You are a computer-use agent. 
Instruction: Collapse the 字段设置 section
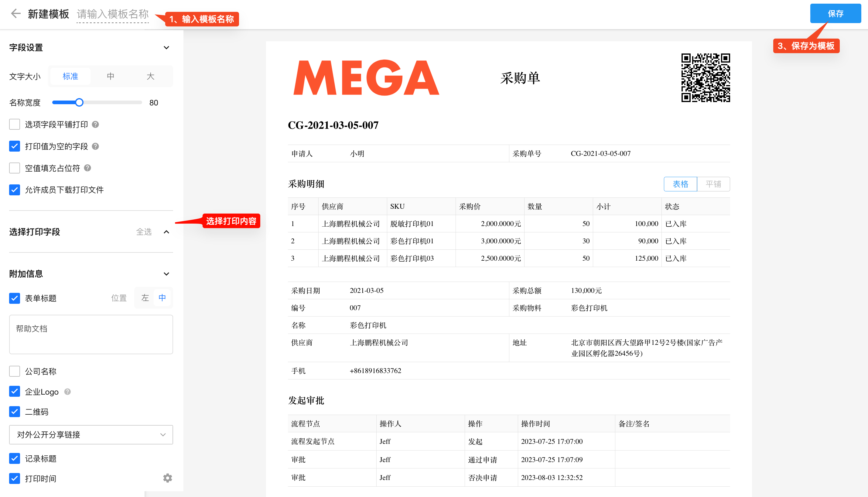[166, 48]
